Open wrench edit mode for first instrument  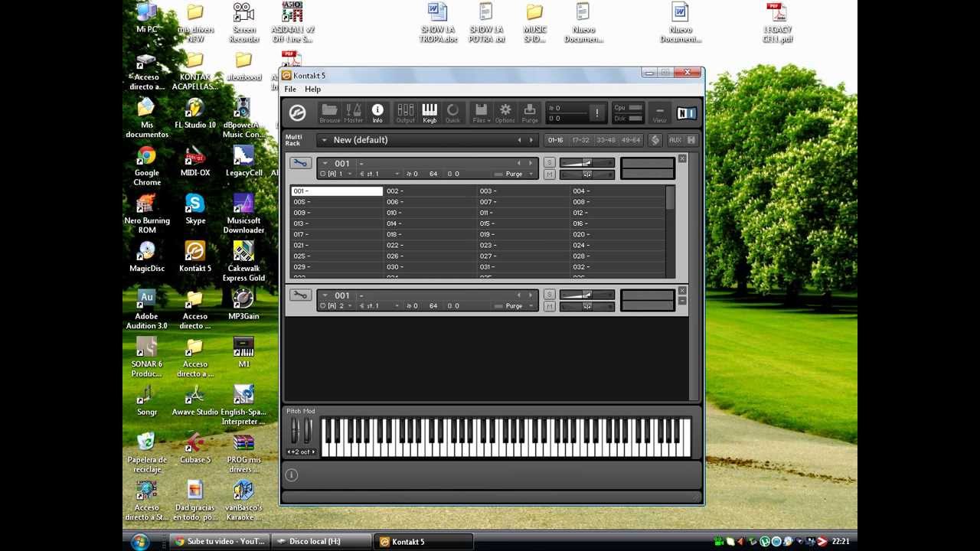(300, 164)
